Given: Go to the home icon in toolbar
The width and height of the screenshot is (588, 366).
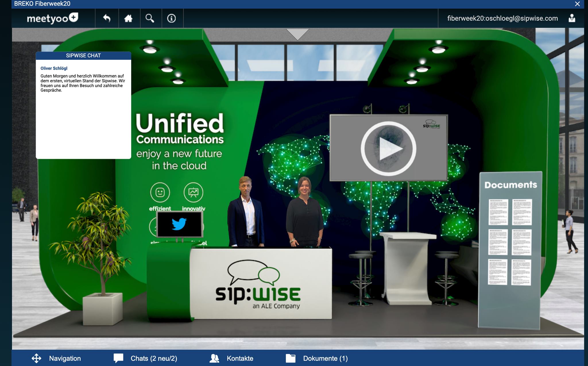Looking at the screenshot, I should pos(128,18).
